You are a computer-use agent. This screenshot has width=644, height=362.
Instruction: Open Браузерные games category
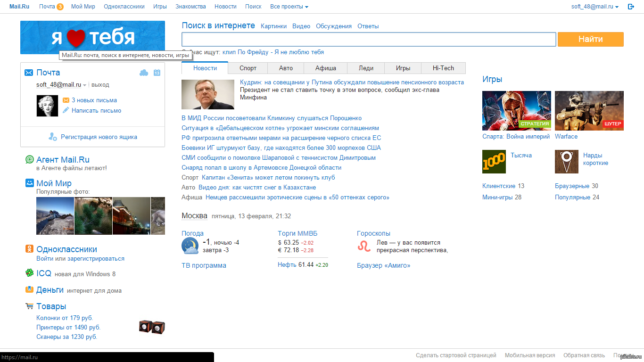point(572,186)
